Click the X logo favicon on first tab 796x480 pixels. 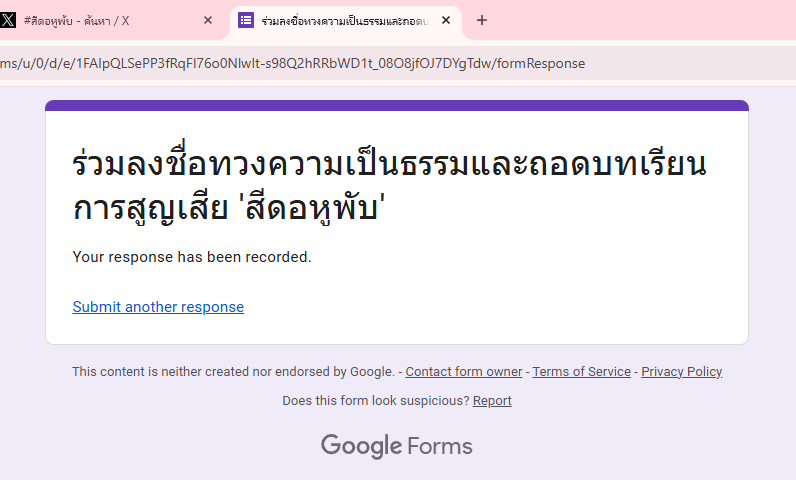click(7, 20)
